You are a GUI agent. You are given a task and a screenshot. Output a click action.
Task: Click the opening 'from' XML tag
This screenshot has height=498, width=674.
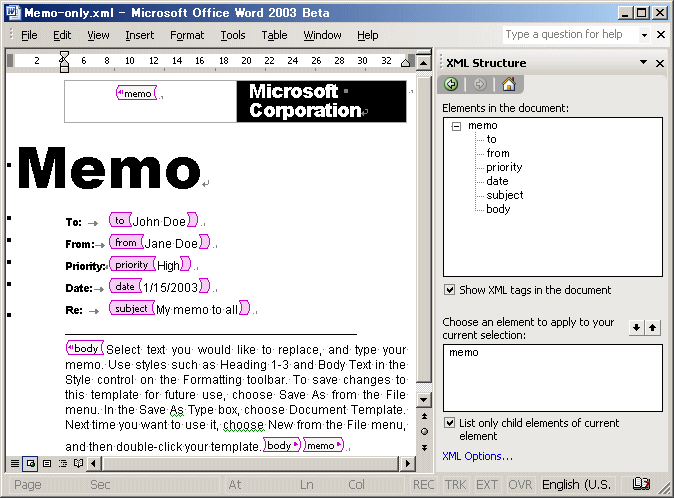(x=126, y=242)
